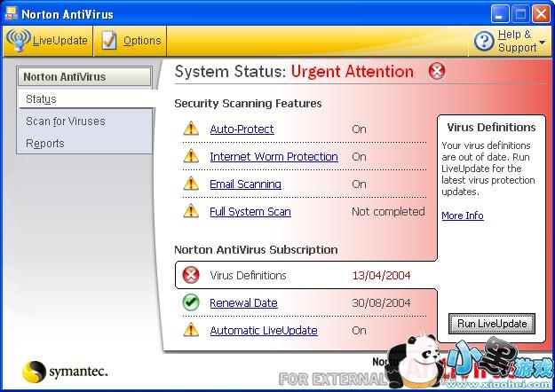Open LiveUpdate from the toolbar

pos(48,41)
